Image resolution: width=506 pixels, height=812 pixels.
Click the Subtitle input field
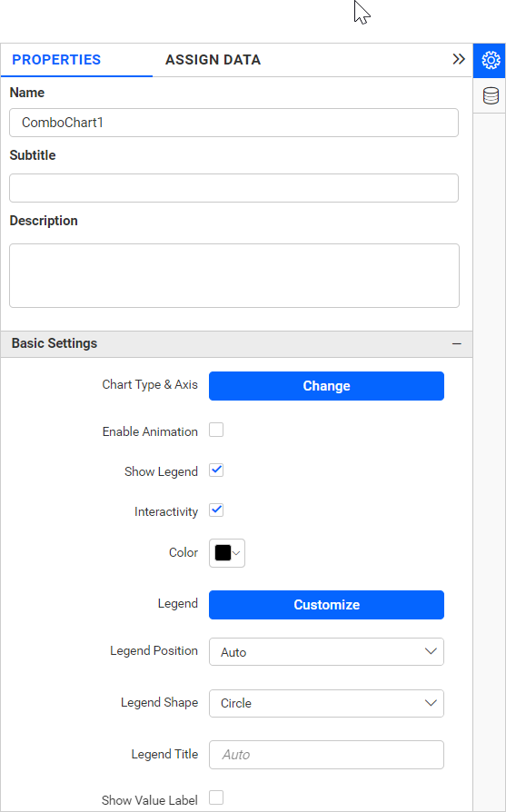[x=234, y=188]
